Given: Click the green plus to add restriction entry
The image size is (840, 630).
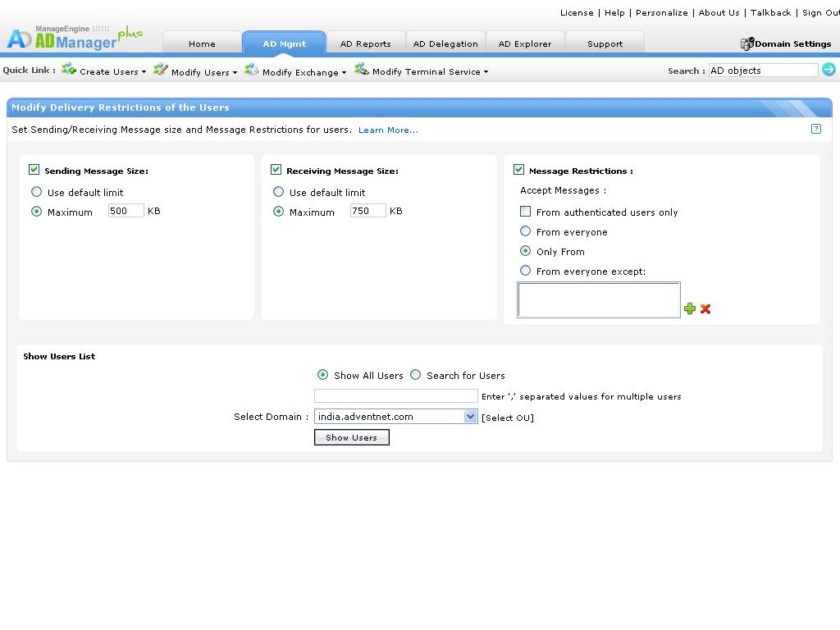Looking at the screenshot, I should pos(691,309).
